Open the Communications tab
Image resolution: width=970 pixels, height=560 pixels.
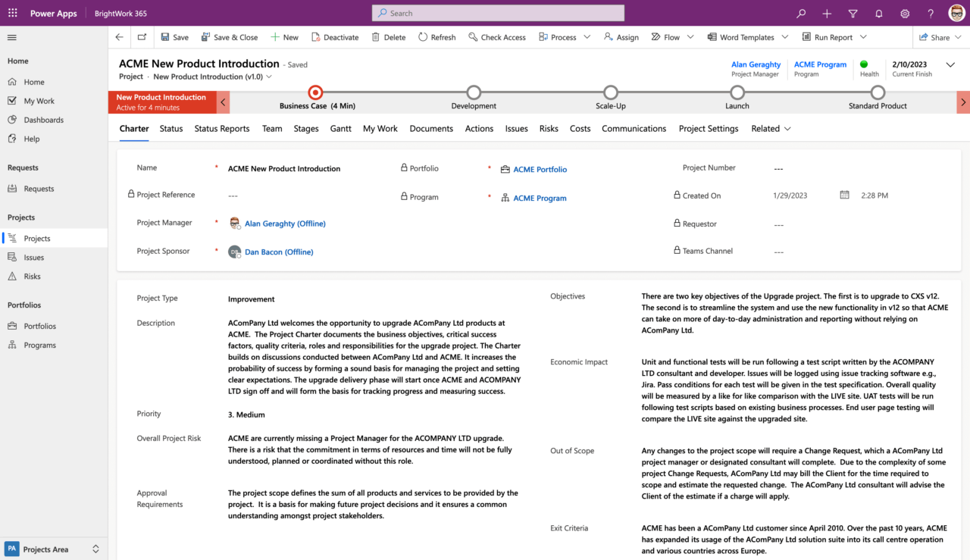[x=634, y=128]
